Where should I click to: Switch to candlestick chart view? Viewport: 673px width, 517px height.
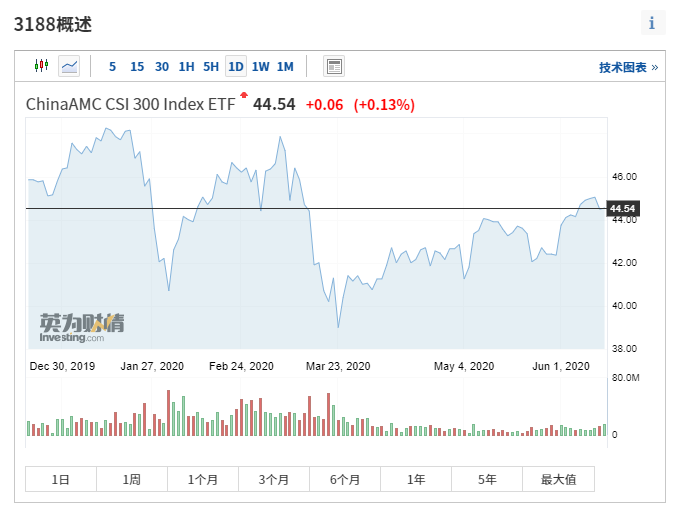[41, 66]
